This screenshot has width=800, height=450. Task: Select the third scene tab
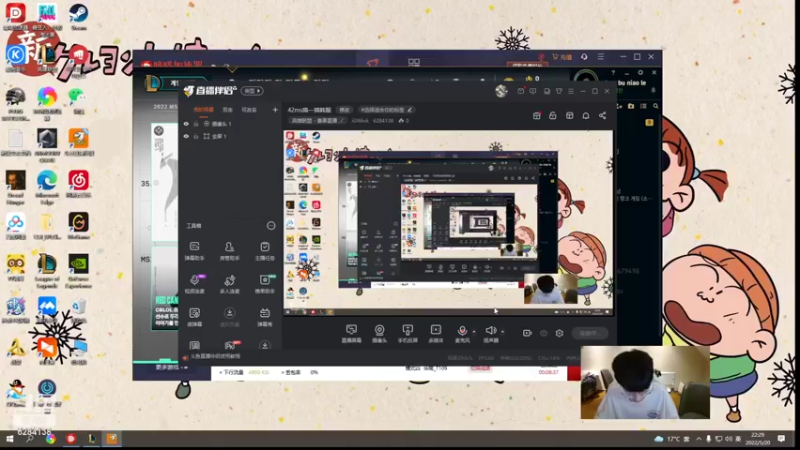click(x=249, y=110)
